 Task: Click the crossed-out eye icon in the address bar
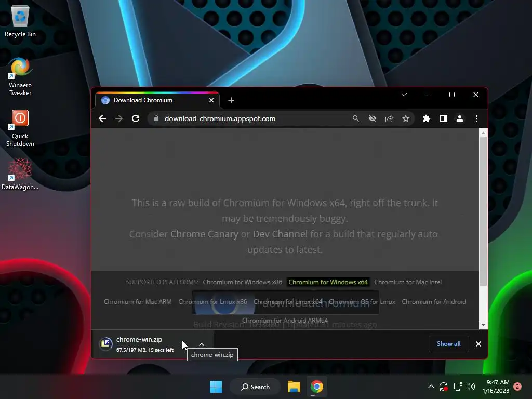(372, 118)
